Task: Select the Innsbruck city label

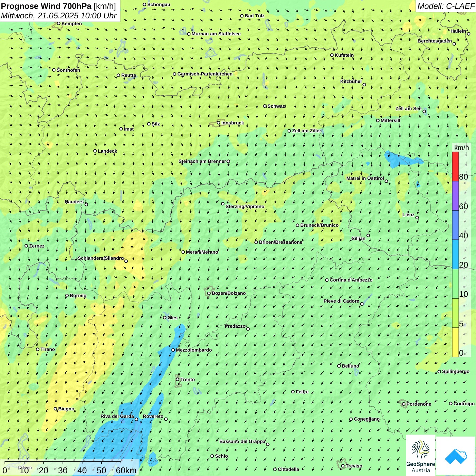Action: pos(233,123)
